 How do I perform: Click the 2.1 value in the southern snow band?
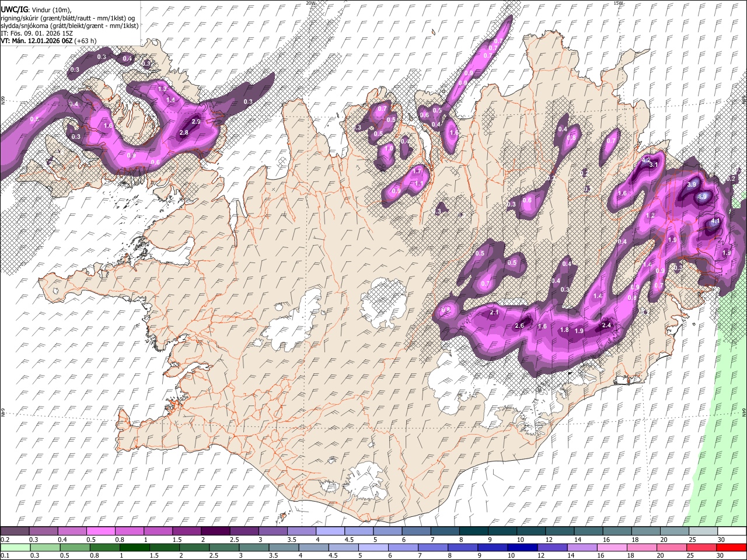(x=494, y=313)
